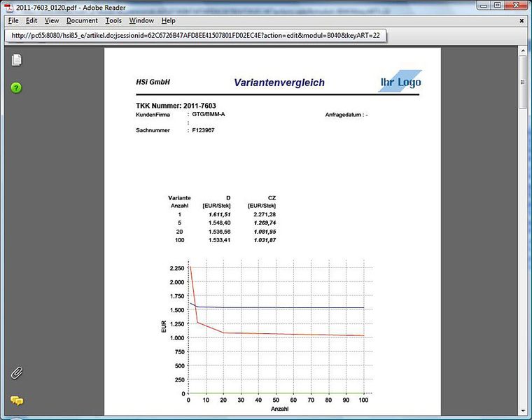The height and width of the screenshot is (420, 532).
Task: Open the Help menu
Action: tap(168, 21)
